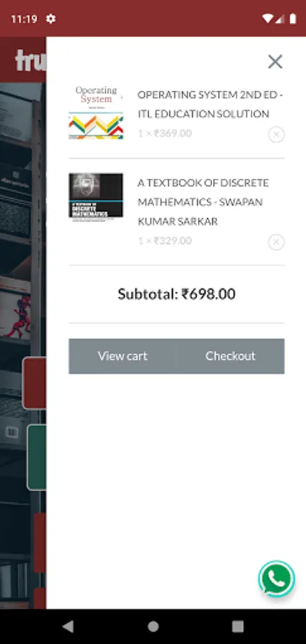Tap the green tile behind the panel
306x644 pixels.
37,457
